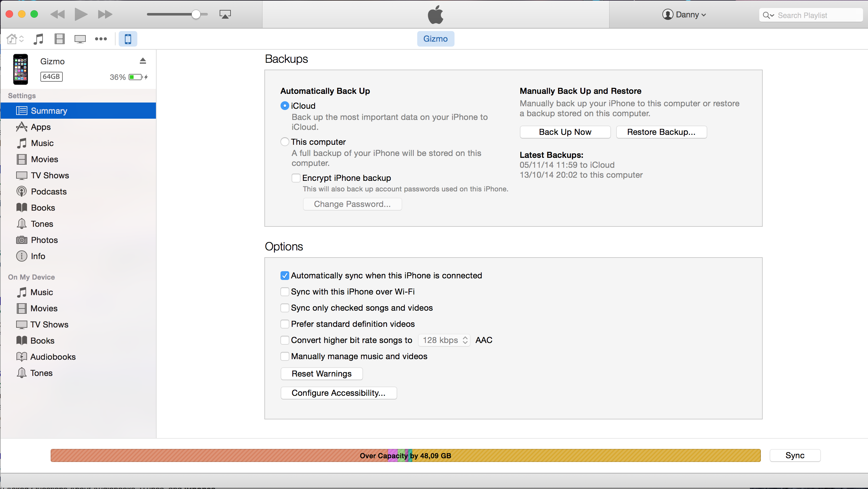Enable Sync with this iPhone over Wi-Fi

285,292
